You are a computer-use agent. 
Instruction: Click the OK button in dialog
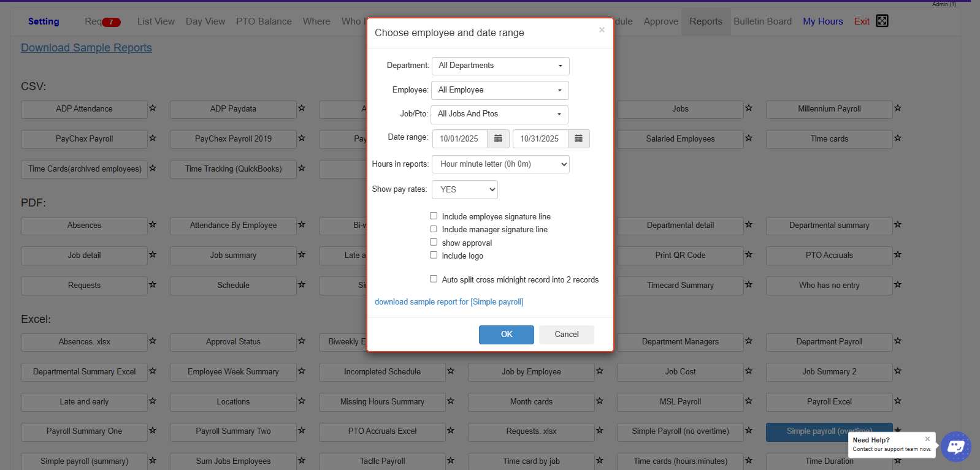tap(506, 335)
